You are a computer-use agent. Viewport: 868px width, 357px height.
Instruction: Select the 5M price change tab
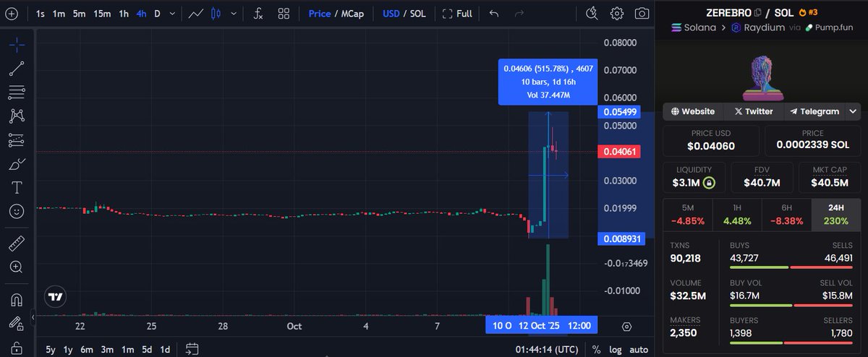pyautogui.click(x=687, y=215)
